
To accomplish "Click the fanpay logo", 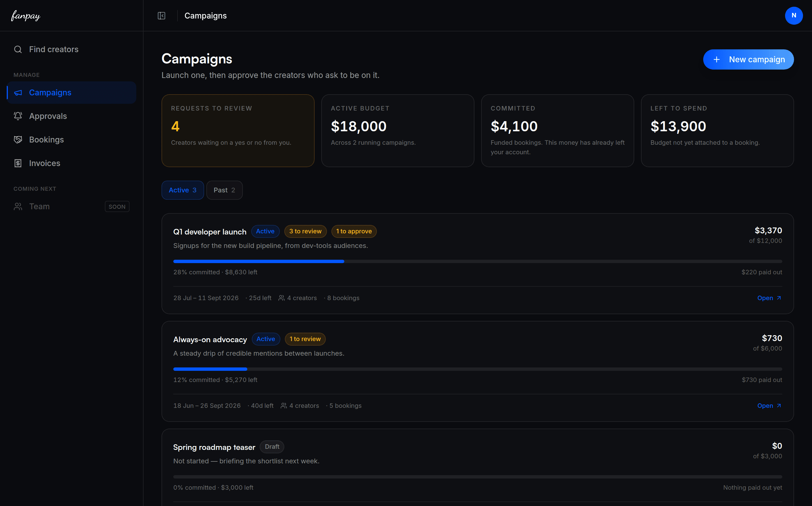I will click(x=26, y=16).
